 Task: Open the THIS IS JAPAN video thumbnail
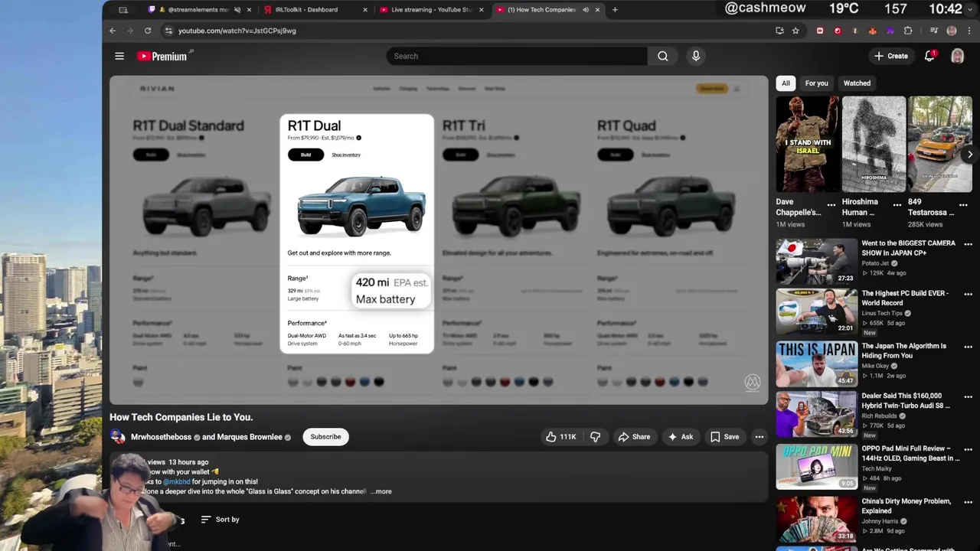click(x=816, y=364)
